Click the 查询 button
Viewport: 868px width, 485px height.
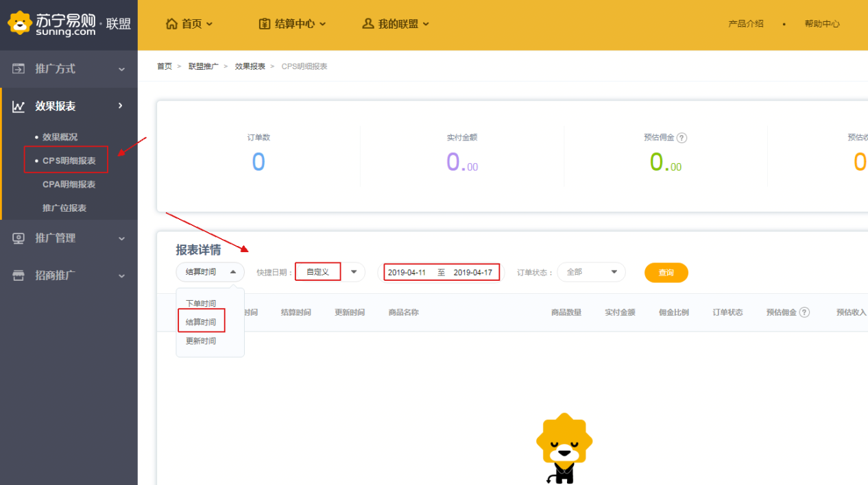pyautogui.click(x=666, y=273)
